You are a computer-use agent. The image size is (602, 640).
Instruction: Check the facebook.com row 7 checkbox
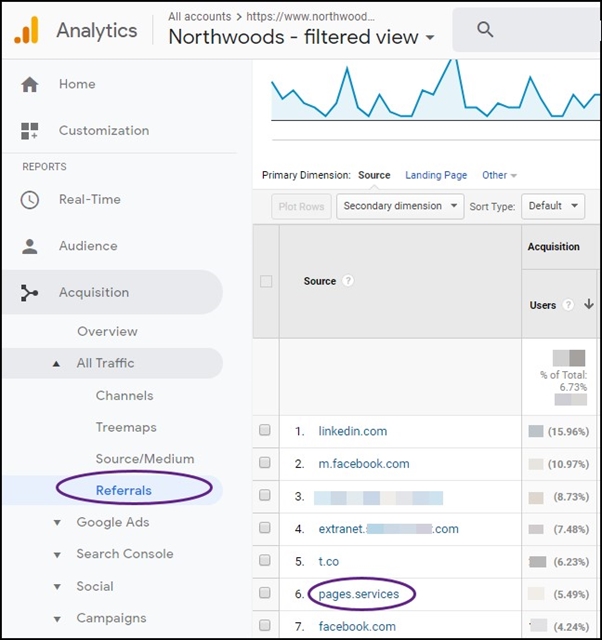point(265,625)
